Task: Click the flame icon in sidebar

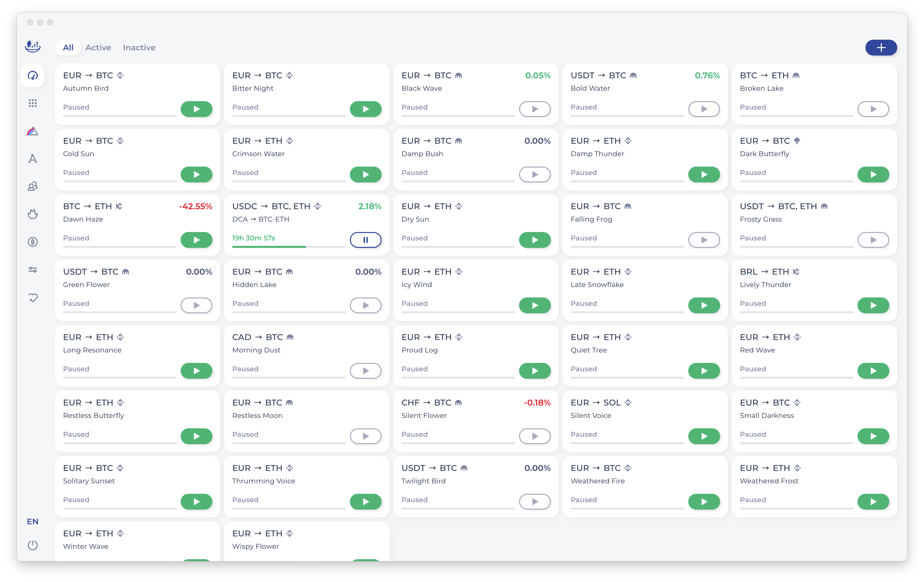Action: [33, 214]
